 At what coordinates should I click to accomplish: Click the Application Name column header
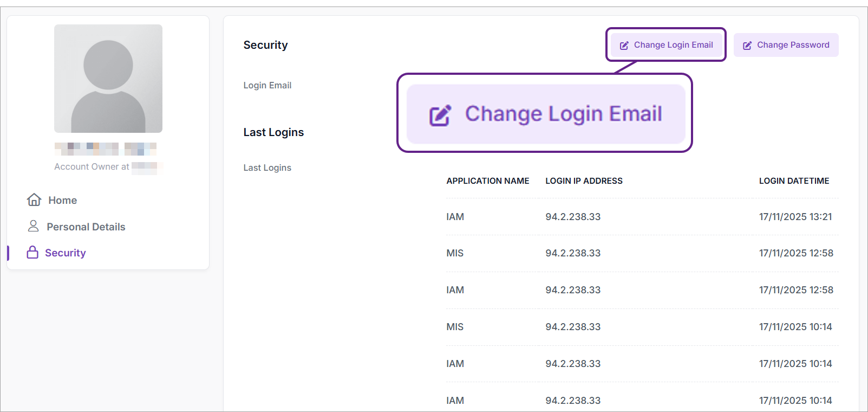click(487, 181)
